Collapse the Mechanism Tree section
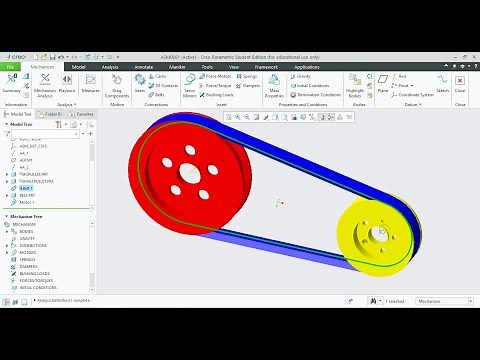Viewport: 480px width, 360px height. click(6, 217)
